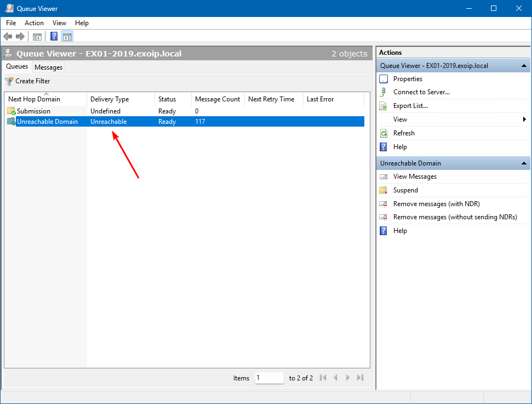Expand the View submenu arrow
Image resolution: width=532 pixels, height=404 pixels.
524,120
